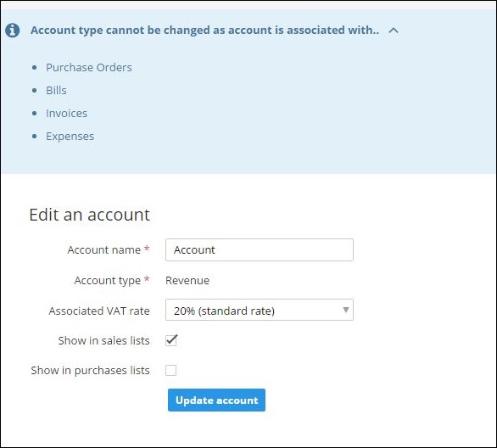Open the Bills list item
The width and height of the screenshot is (497, 448).
click(x=57, y=90)
